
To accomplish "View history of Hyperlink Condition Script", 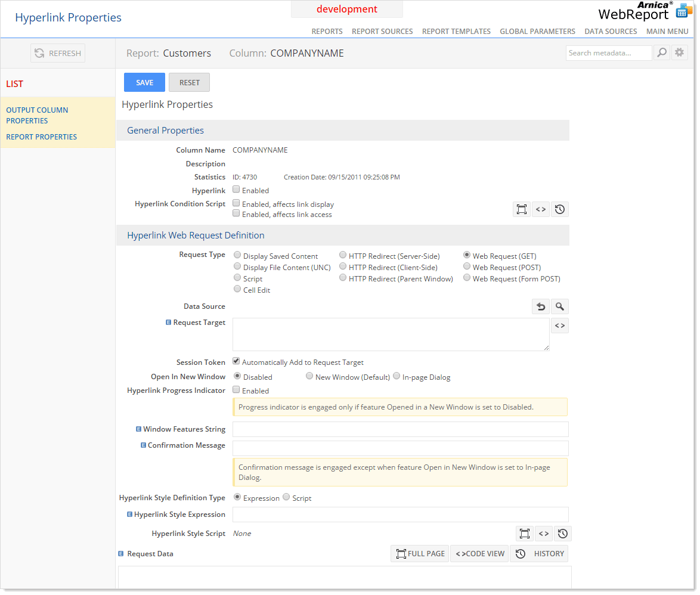I will pyautogui.click(x=560, y=209).
